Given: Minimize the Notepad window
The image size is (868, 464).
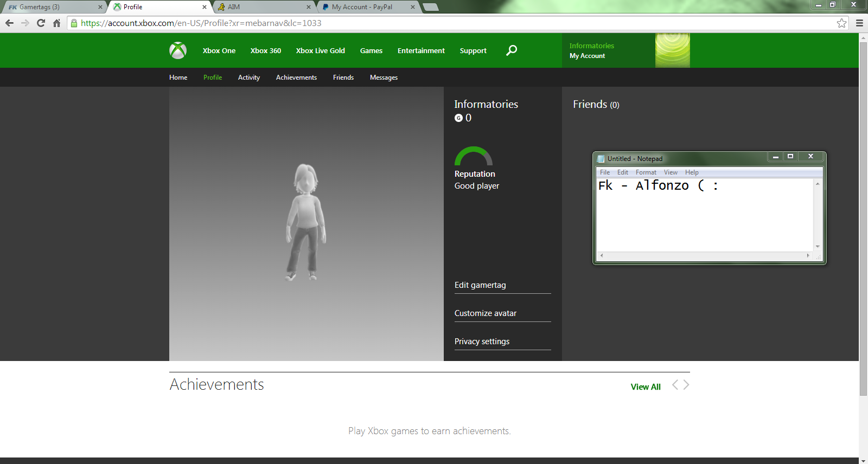Looking at the screenshot, I should (776, 157).
